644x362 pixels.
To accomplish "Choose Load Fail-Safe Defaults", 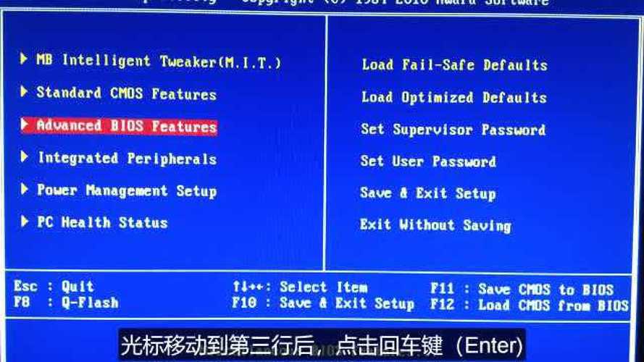I will pyautogui.click(x=455, y=65).
